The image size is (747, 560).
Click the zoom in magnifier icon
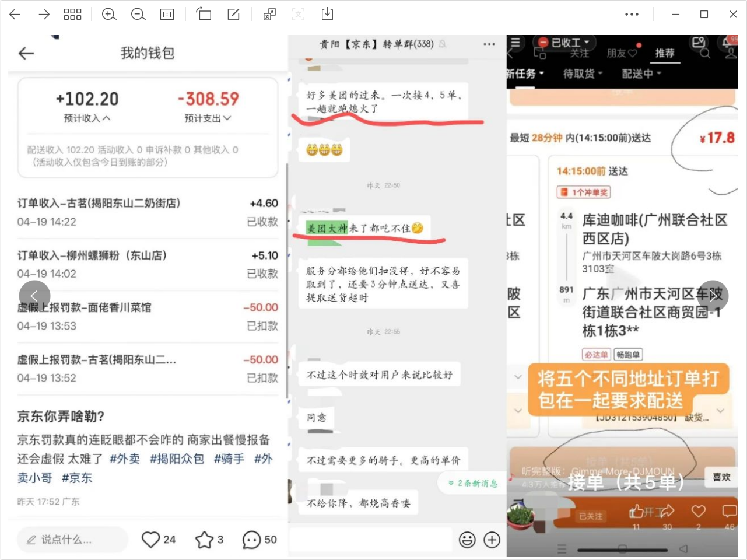click(109, 15)
